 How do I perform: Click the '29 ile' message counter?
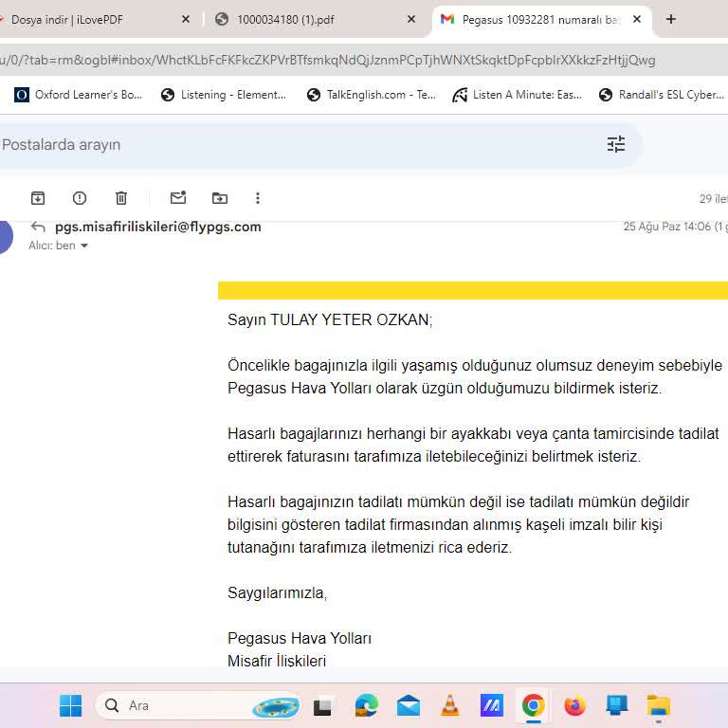(713, 199)
